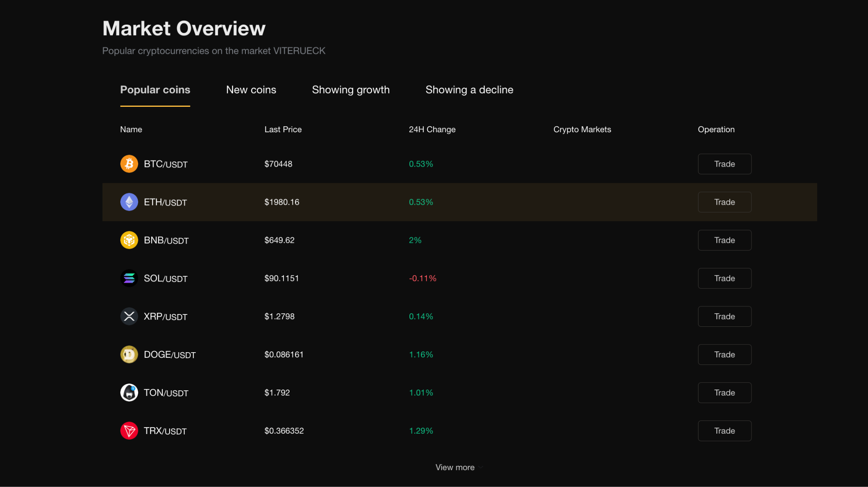Click the ETH/USDT pair name
Screen dimensions: 868x487
pyautogui.click(x=165, y=202)
